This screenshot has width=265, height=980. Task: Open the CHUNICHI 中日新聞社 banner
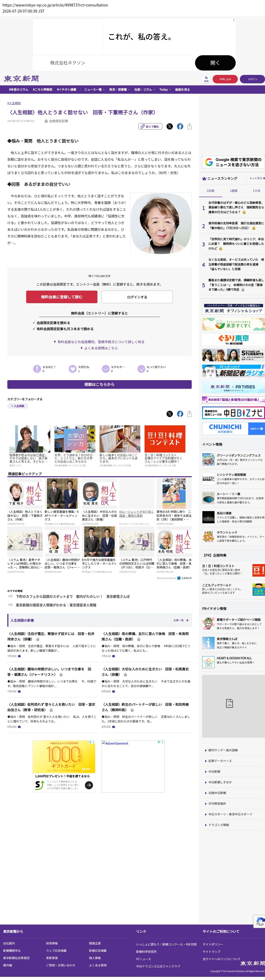233,428
